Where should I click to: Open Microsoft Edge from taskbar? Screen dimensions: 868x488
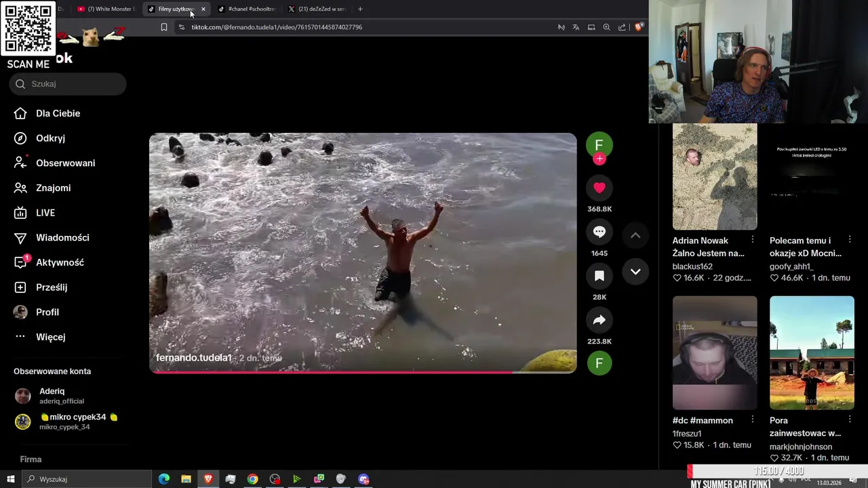coord(164,479)
